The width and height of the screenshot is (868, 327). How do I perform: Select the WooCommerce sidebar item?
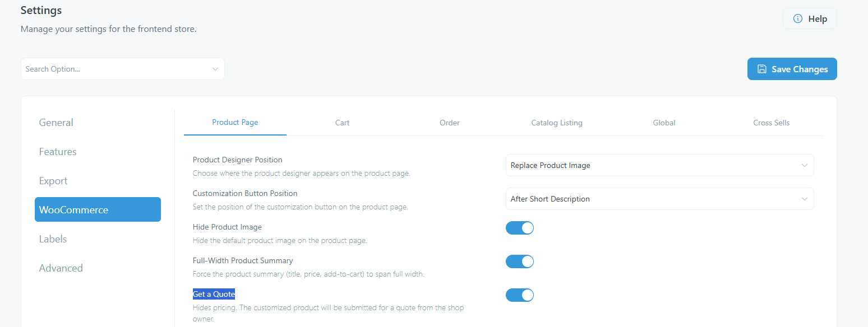pyautogui.click(x=98, y=210)
